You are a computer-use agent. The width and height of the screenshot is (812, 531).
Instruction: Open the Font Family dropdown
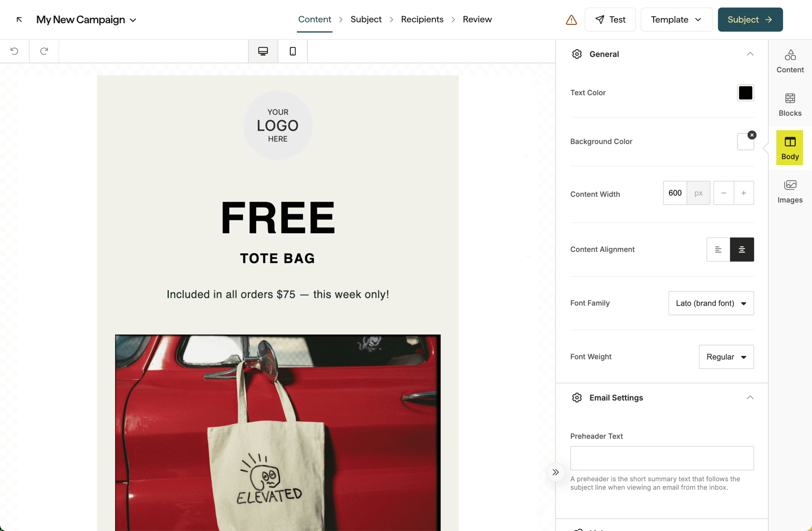coord(711,303)
